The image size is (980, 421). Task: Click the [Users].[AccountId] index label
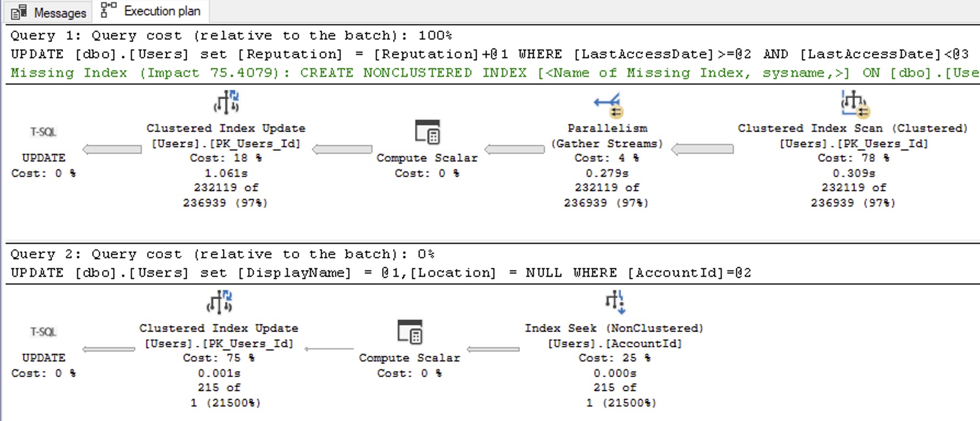(614, 344)
